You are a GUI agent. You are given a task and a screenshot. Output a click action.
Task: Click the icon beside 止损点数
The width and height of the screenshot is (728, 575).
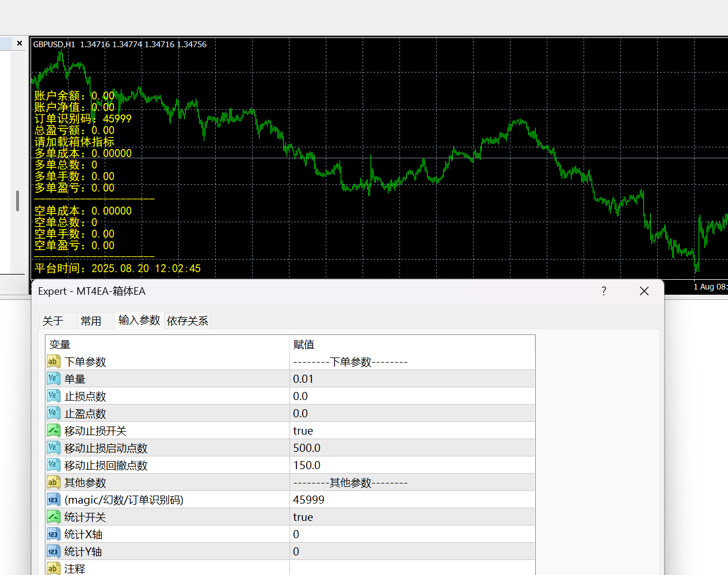click(x=53, y=396)
